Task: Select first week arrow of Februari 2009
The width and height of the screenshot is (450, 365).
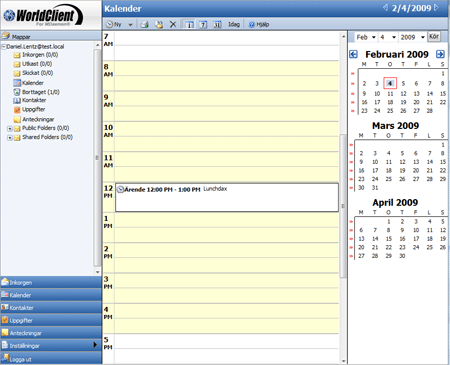Action: click(353, 74)
